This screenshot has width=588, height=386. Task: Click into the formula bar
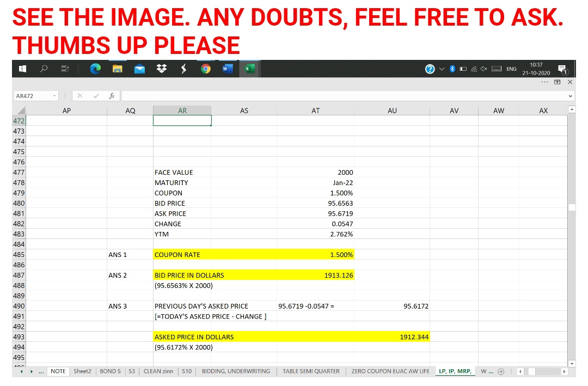tap(344, 96)
